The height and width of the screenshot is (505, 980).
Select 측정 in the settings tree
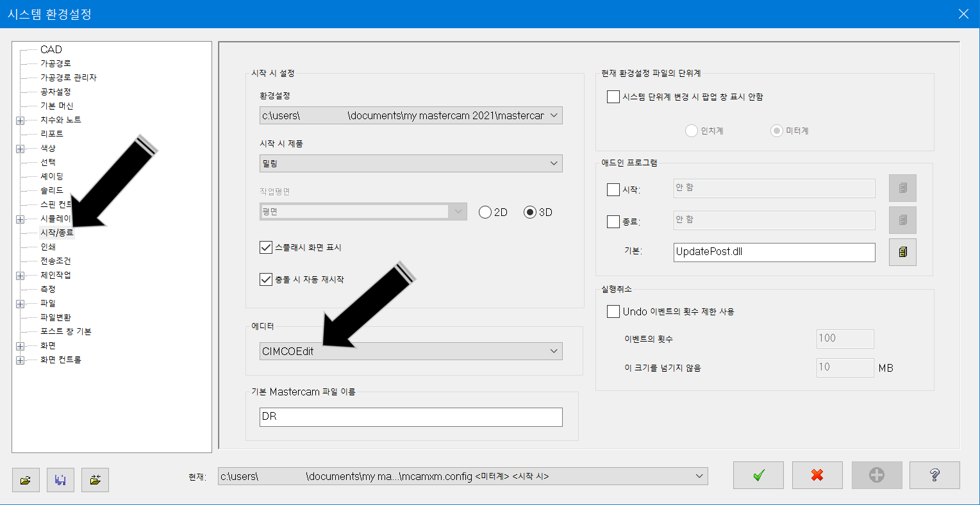[48, 289]
